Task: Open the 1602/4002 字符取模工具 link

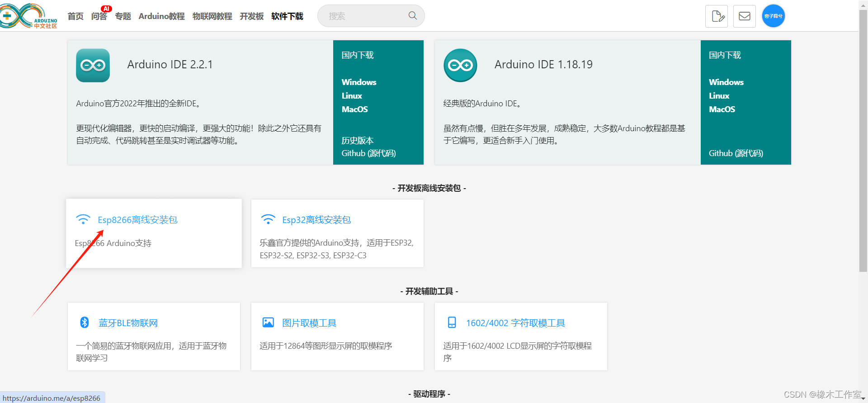Action: [x=515, y=323]
